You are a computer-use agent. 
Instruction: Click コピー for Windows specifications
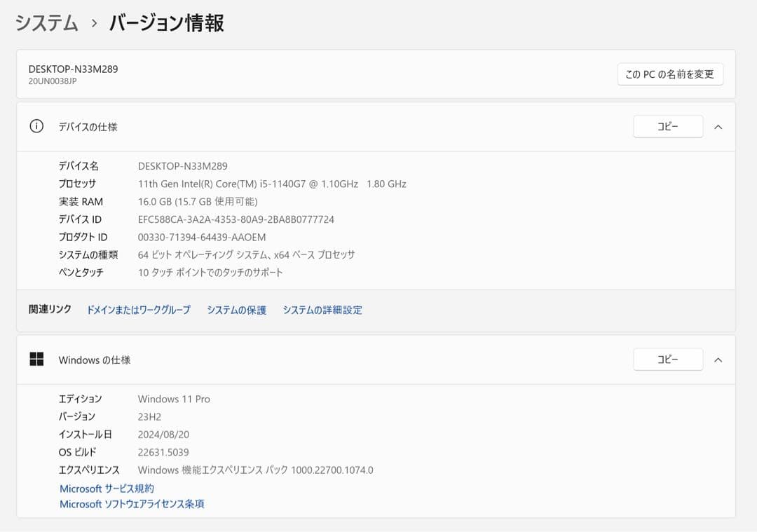pos(668,359)
